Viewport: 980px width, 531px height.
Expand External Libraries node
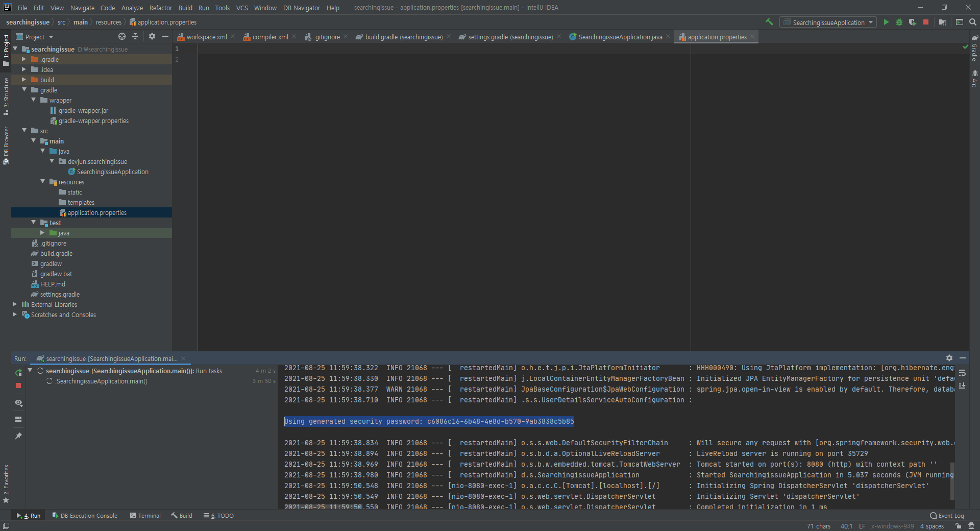coord(15,304)
